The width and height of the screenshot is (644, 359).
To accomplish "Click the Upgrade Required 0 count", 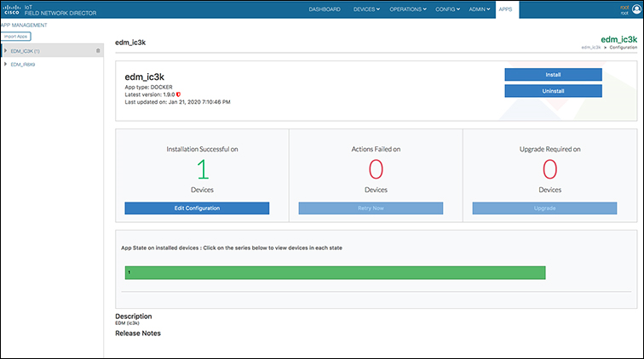I will 550,169.
